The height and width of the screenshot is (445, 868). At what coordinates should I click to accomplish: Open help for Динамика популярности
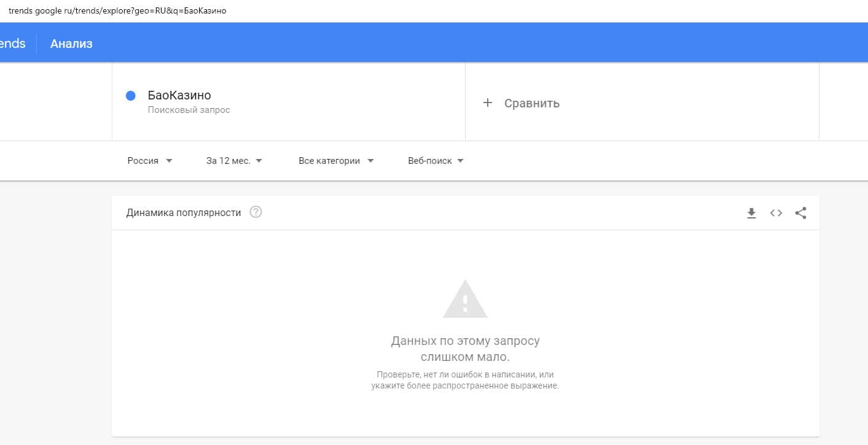[256, 212]
